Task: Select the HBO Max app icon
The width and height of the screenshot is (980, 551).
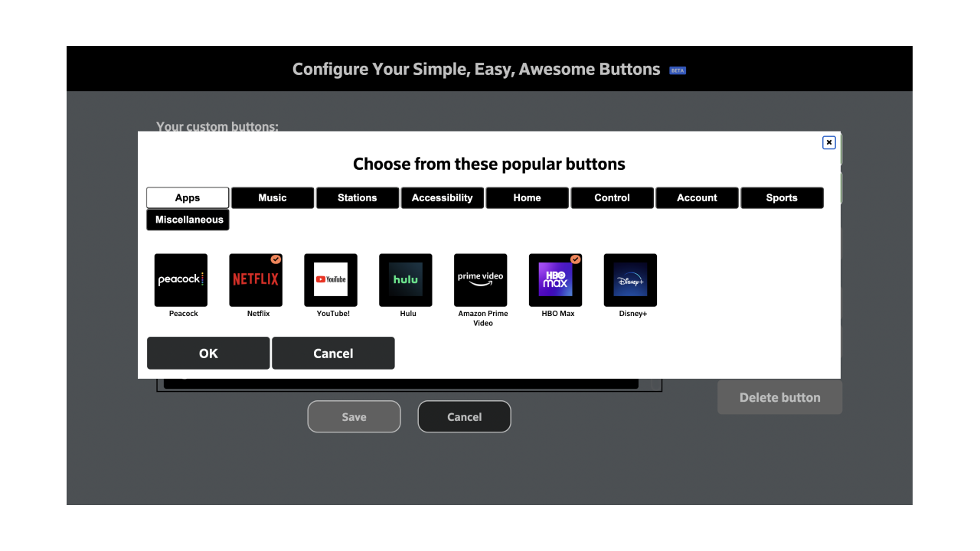Action: 555,280
